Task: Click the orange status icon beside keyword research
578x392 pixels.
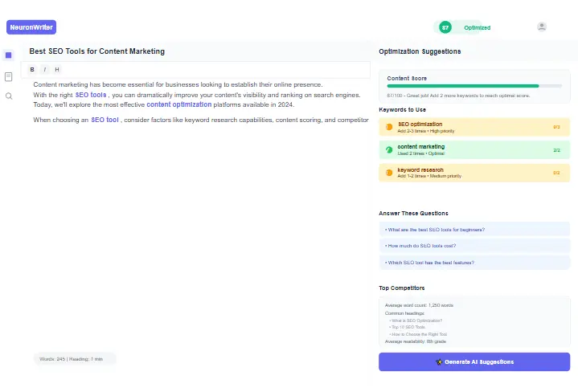Action: coord(389,173)
